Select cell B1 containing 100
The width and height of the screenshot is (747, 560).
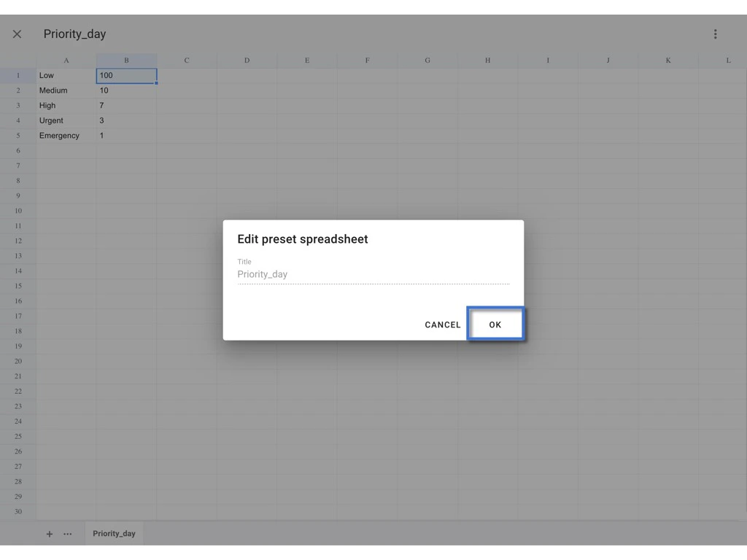[125, 75]
